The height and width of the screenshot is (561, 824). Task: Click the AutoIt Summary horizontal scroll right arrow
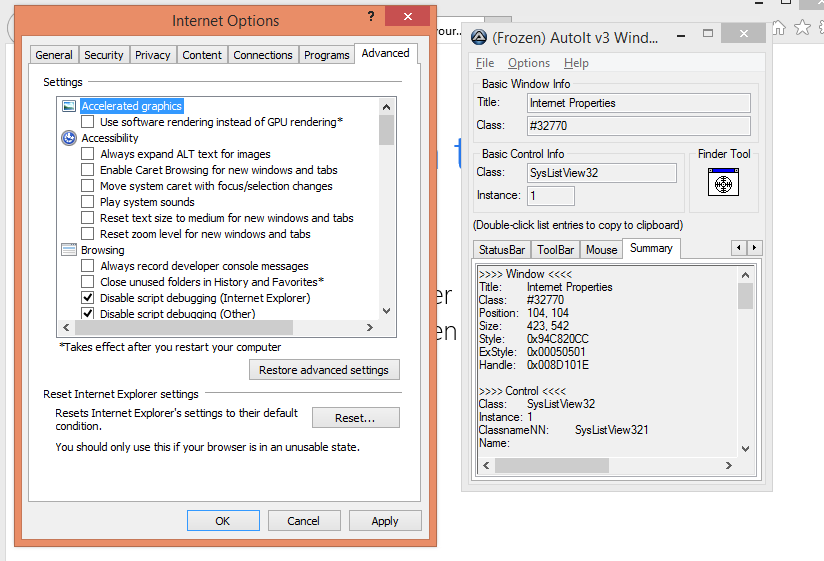point(728,465)
